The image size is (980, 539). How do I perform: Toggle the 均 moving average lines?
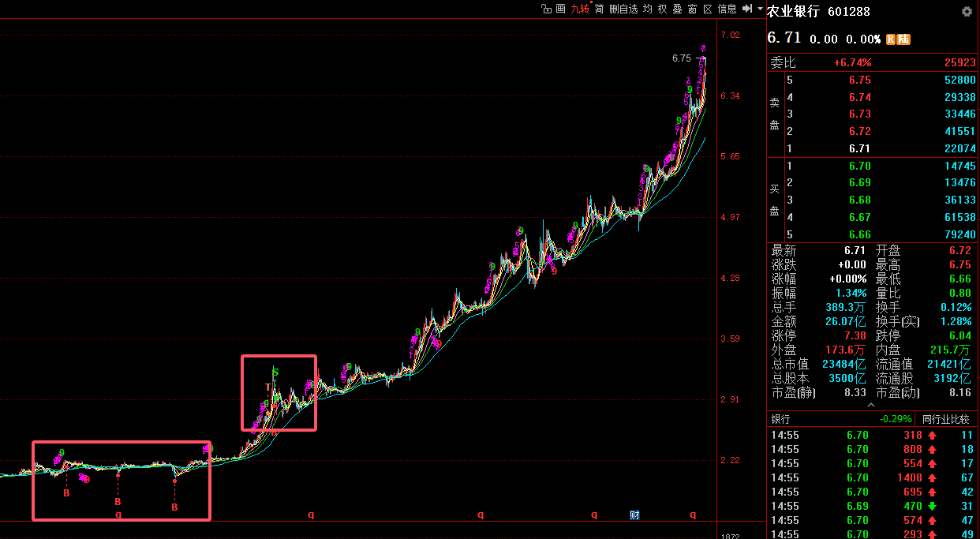648,9
